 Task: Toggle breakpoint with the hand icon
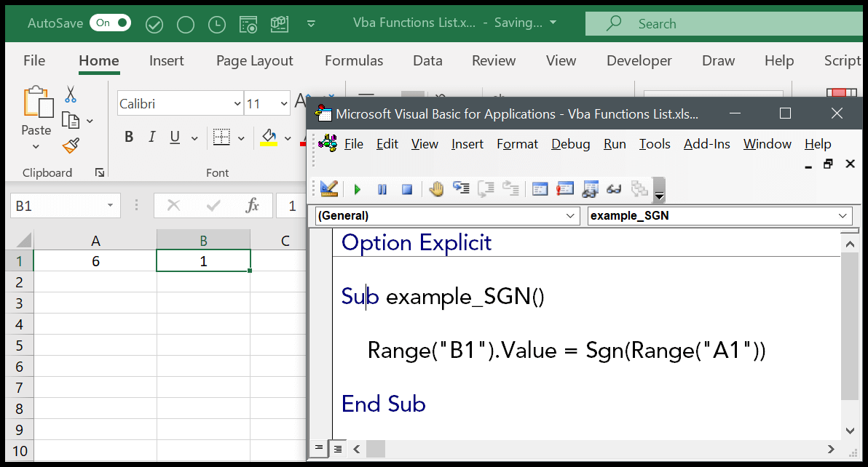pos(436,189)
